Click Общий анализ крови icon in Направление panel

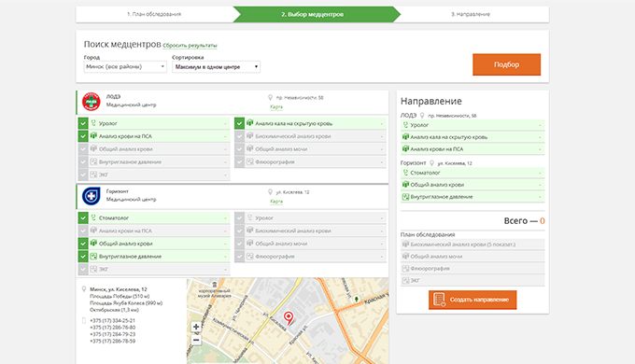click(405, 185)
